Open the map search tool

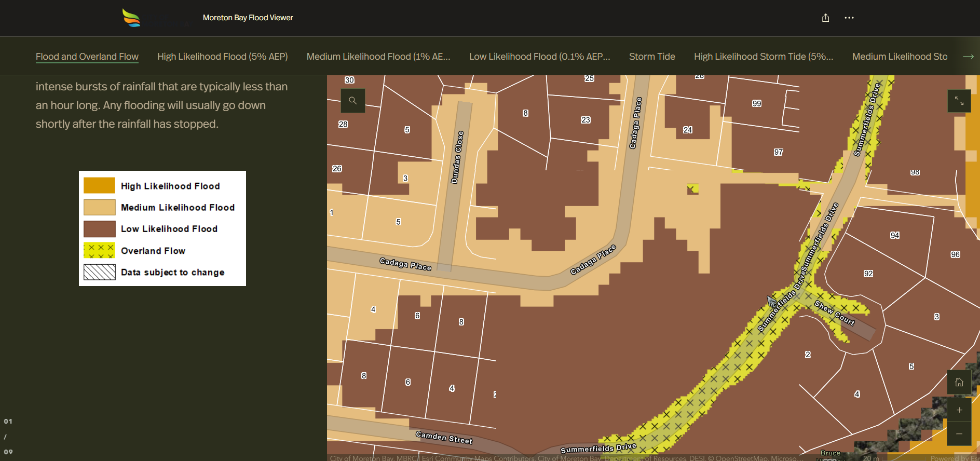tap(353, 101)
